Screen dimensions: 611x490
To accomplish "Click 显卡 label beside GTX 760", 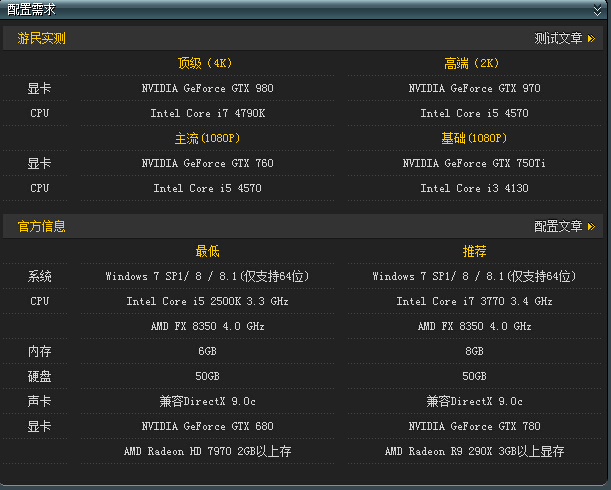I will tap(39, 163).
